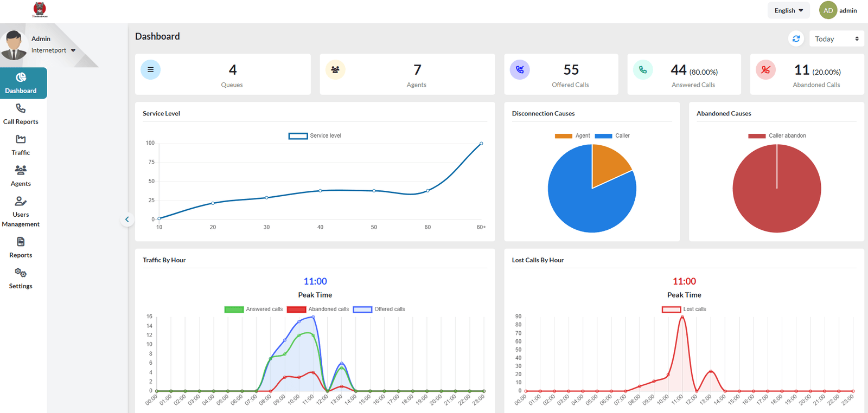Screen dimensions: 868x413
Task: Open Call Reports in sidebar
Action: point(21,114)
